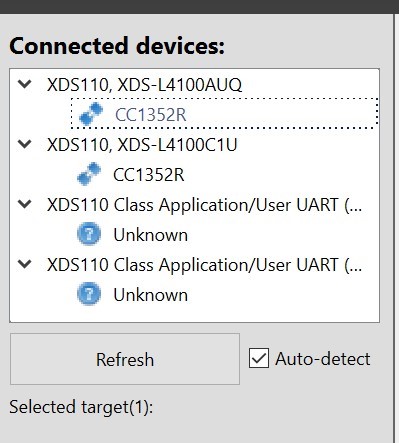Collapse the second XDS110 Class Application/User UART chevron
The image size is (399, 443).
[x=25, y=264]
